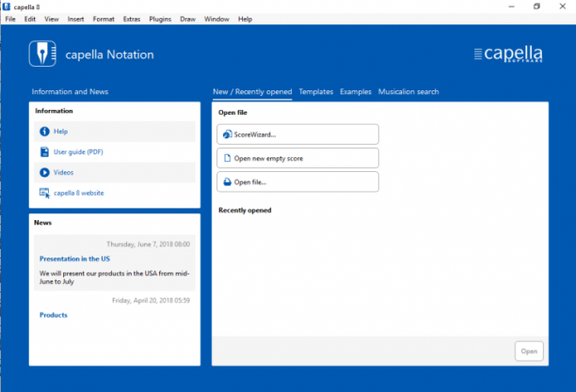
Task: Open the User guide (PDF) link
Action: (x=78, y=152)
